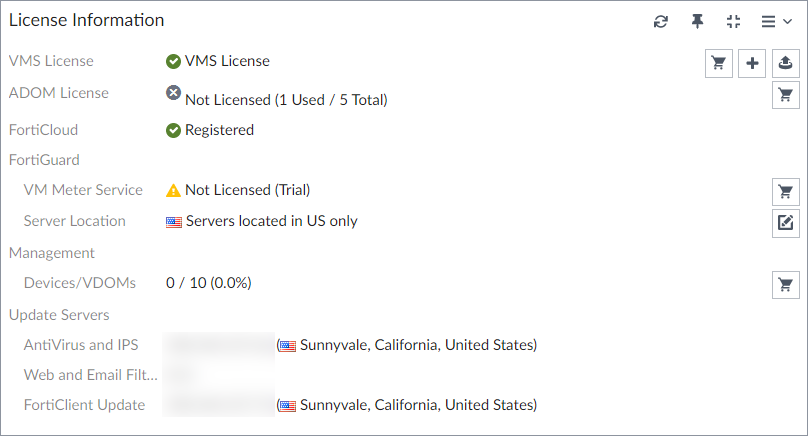Viewport: 808px width, 436px height.
Task: Upload a VMS license file
Action: click(x=786, y=63)
